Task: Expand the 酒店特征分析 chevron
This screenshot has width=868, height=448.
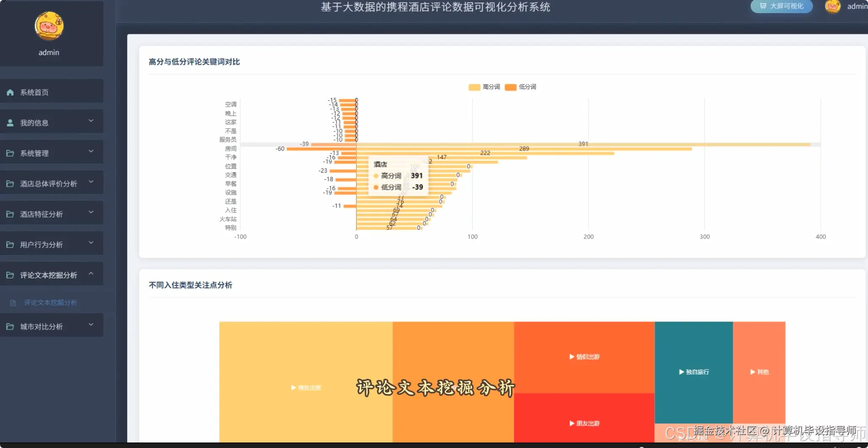Action: tap(91, 212)
